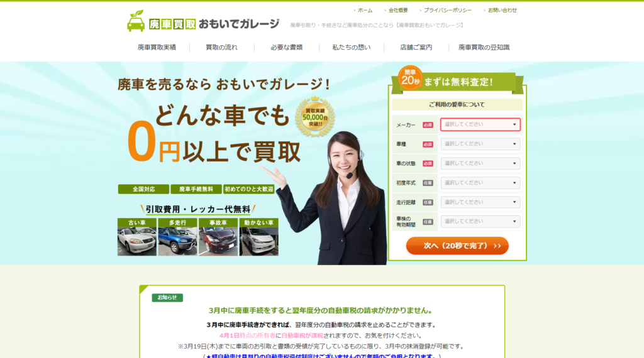
Task: Click the gold 50,000台 achievement medal badge
Action: pyautogui.click(x=314, y=116)
